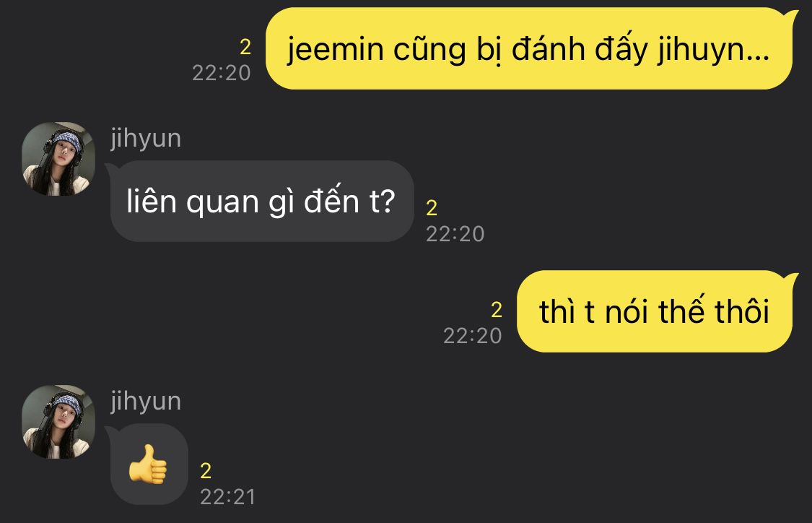
Task: Tap unread count 2 above the 22:21 time
Action: tap(206, 471)
